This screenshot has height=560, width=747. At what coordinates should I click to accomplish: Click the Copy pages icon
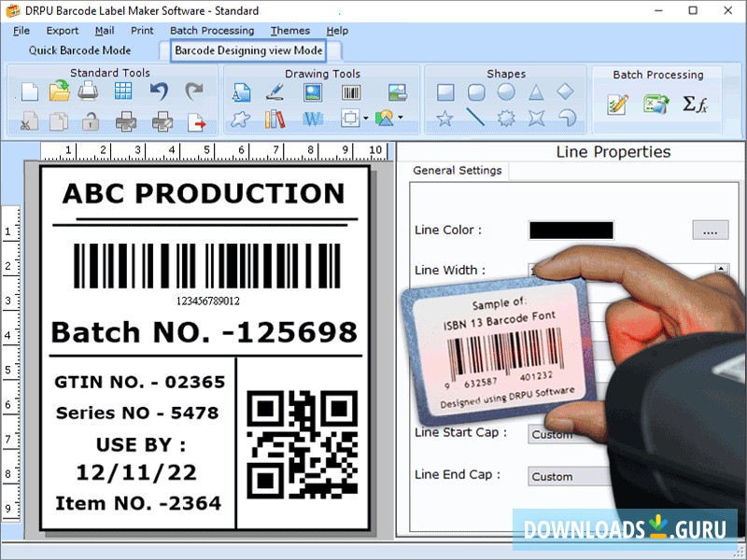point(59,121)
